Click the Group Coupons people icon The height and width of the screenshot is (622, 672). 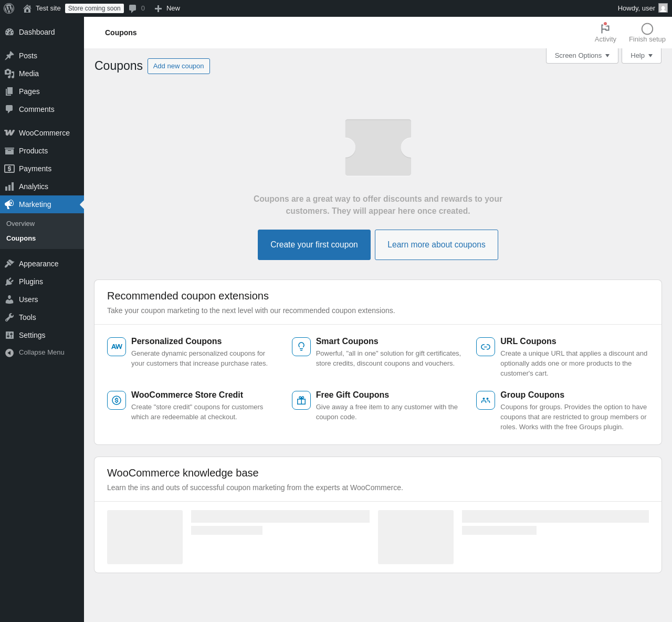(486, 400)
